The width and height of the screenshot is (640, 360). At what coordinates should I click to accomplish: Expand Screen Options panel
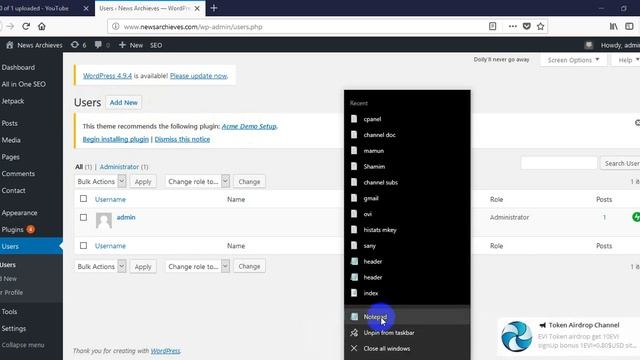573,60
